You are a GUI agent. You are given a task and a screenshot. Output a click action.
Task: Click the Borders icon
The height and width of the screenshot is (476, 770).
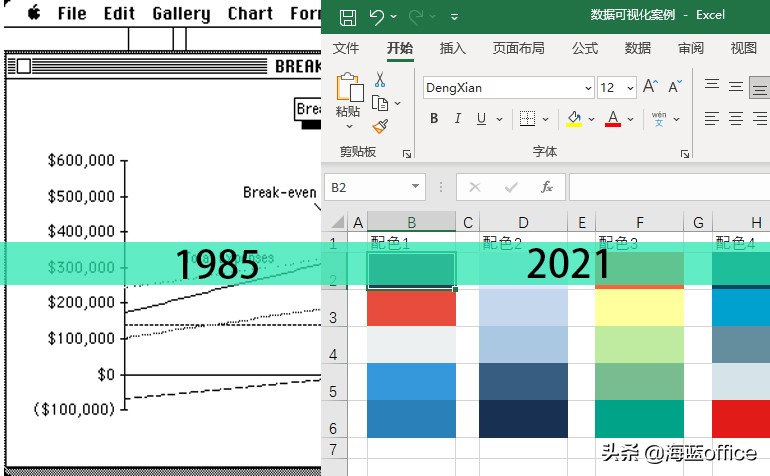click(x=527, y=118)
